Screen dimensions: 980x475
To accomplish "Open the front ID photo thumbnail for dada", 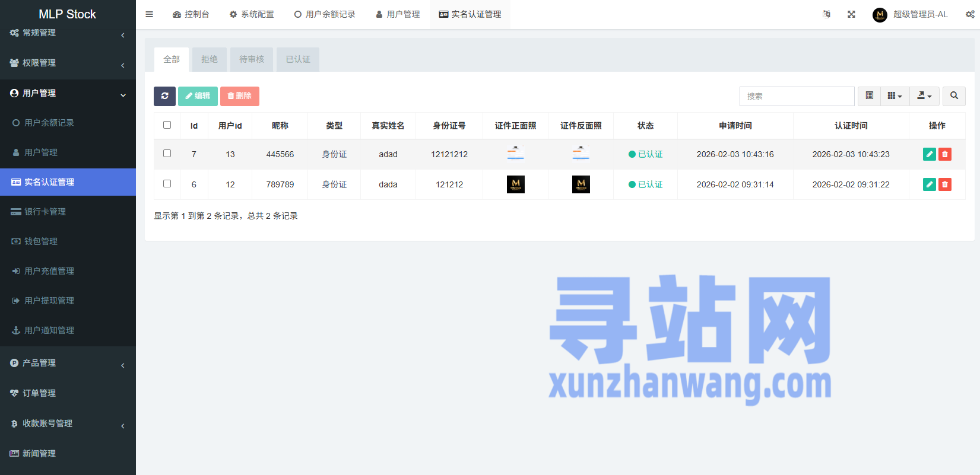I will [x=515, y=184].
